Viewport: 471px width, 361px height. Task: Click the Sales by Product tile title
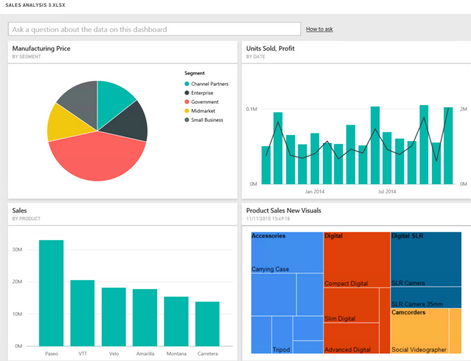pyautogui.click(x=20, y=211)
